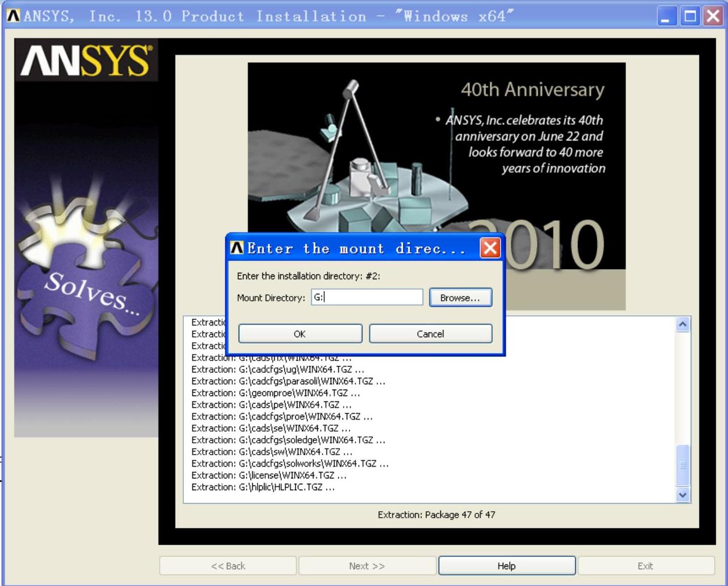Select the license\WINX64.TGZ extraction line

tap(269, 475)
